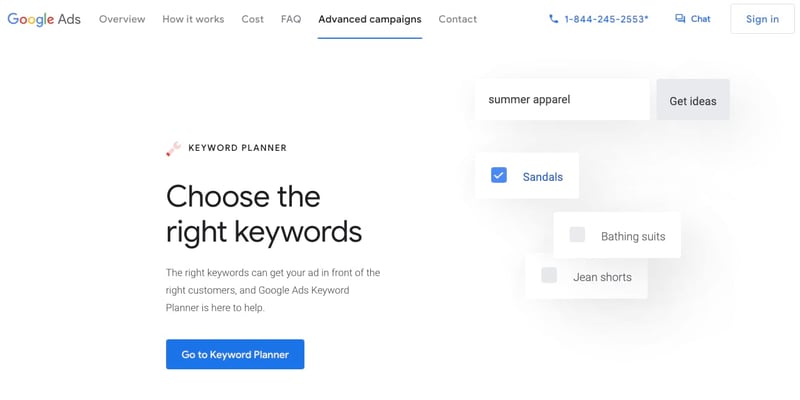Click the Sandals keyword label
Screen dimensions: 800x400
pos(543,177)
